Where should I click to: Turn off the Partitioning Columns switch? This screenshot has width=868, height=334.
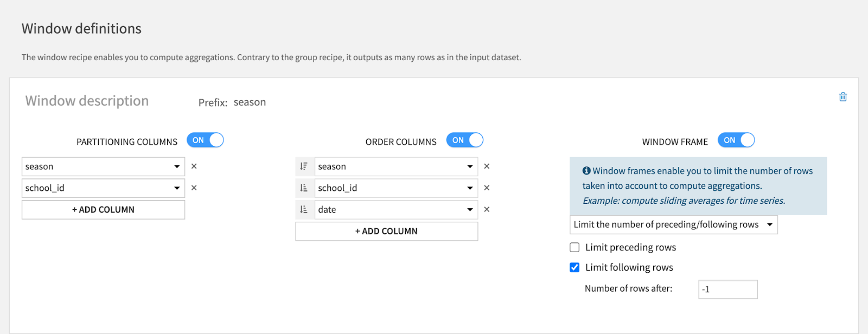pyautogui.click(x=205, y=140)
